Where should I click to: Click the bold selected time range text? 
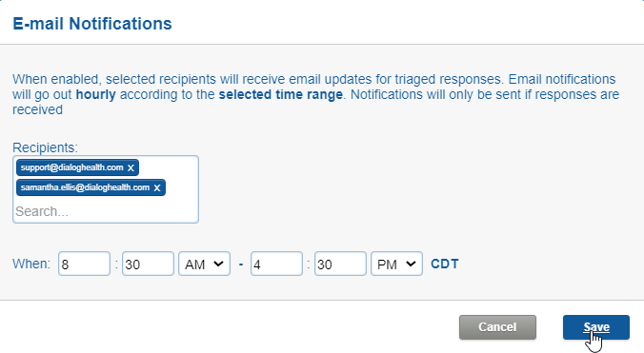(x=280, y=95)
